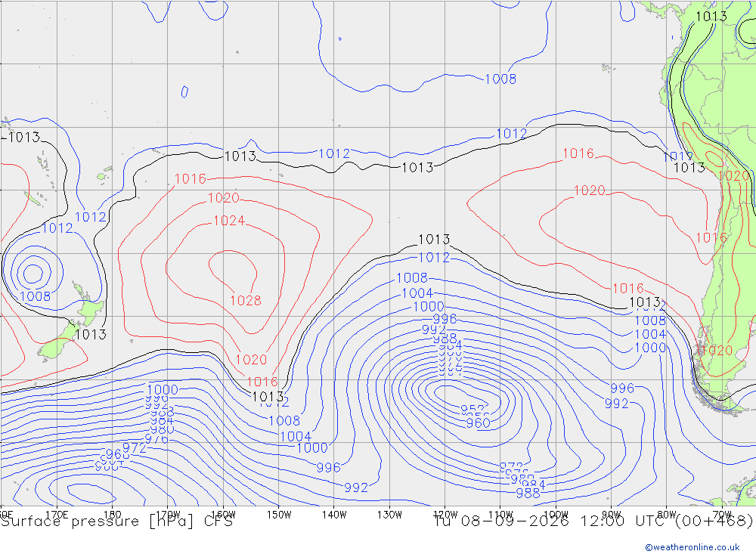This screenshot has height=554, width=756.
Task: Click the 170E longitude axis label
Action: click(x=57, y=515)
